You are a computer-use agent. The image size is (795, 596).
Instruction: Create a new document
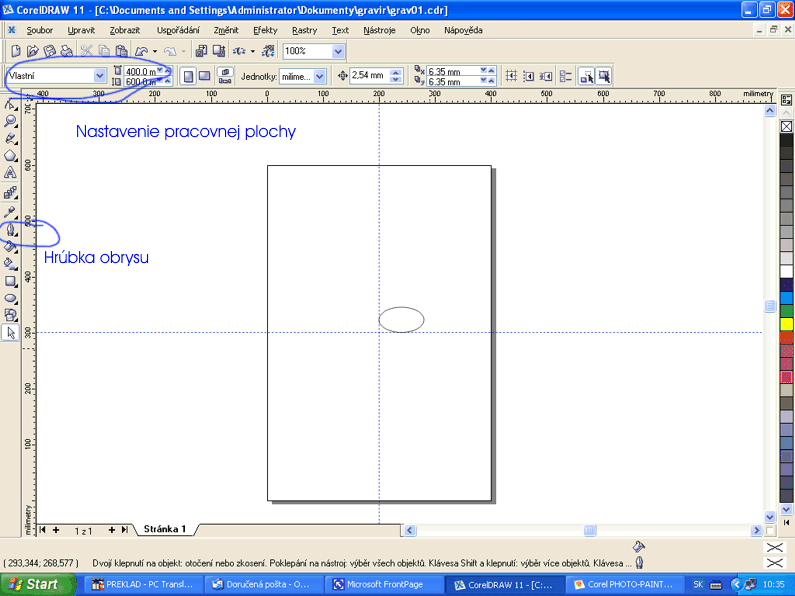pos(16,51)
